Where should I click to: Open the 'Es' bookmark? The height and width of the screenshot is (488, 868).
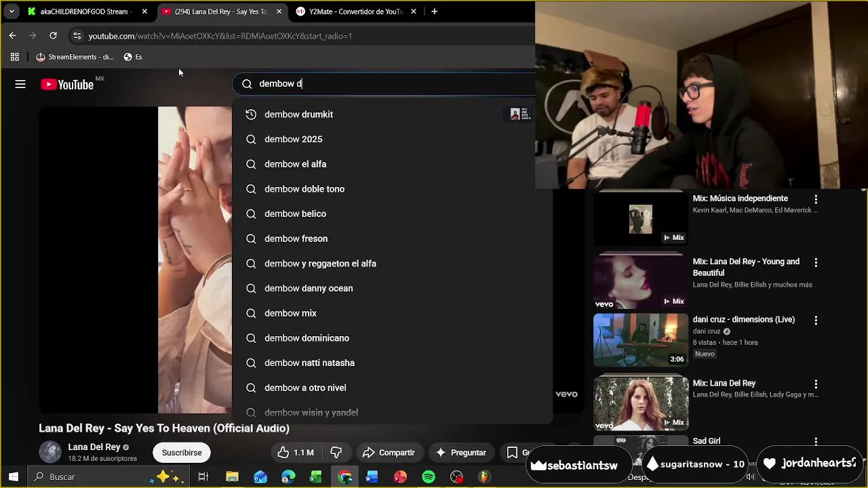click(x=133, y=57)
